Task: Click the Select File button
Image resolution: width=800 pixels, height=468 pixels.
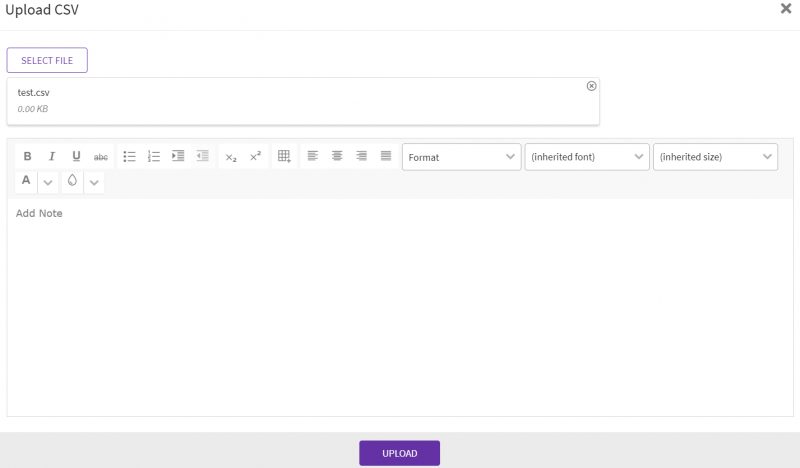Action: (47, 60)
